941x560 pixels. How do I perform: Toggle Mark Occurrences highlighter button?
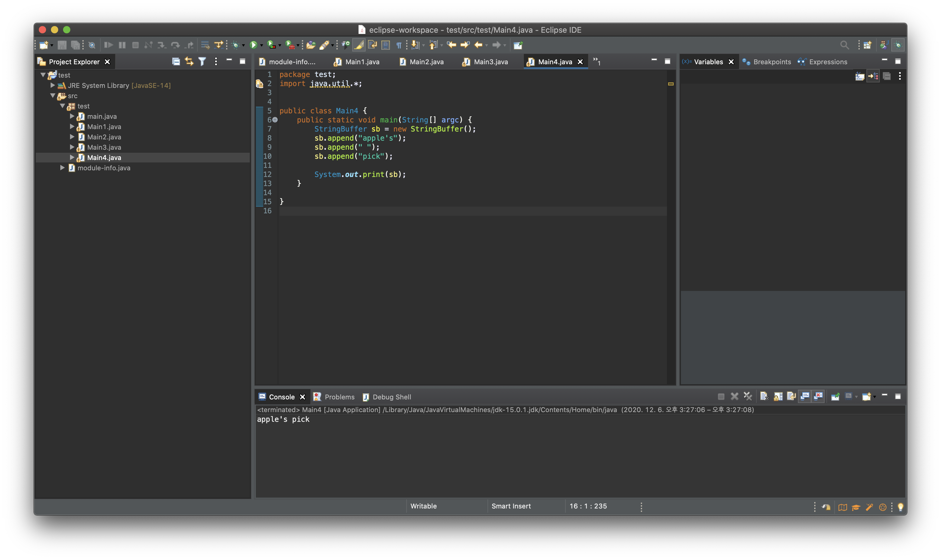point(359,45)
